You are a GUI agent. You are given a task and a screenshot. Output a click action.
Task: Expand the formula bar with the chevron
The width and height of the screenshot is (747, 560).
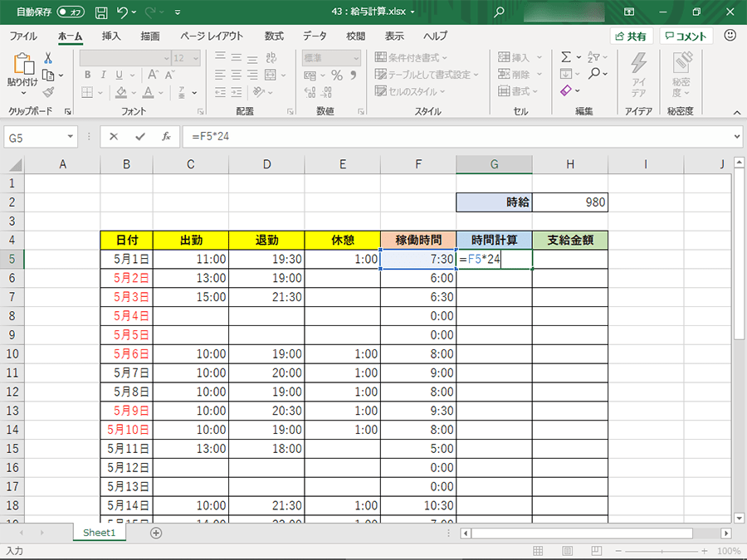(735, 137)
